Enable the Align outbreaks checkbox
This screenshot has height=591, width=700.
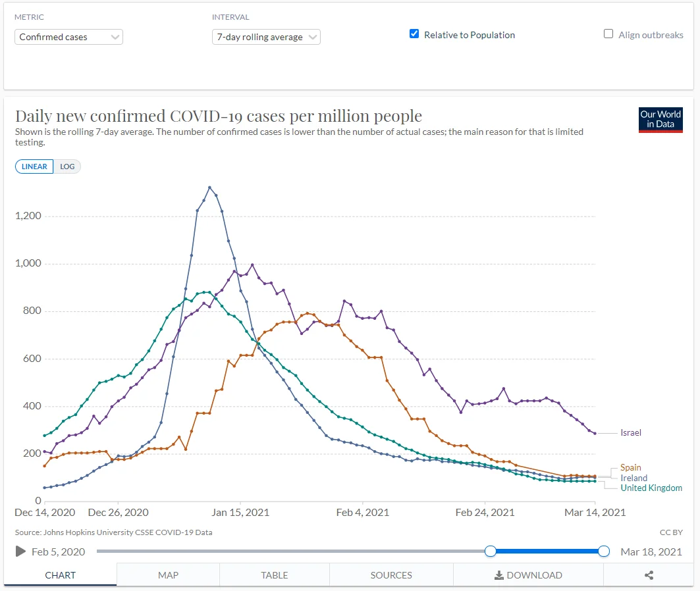608,34
